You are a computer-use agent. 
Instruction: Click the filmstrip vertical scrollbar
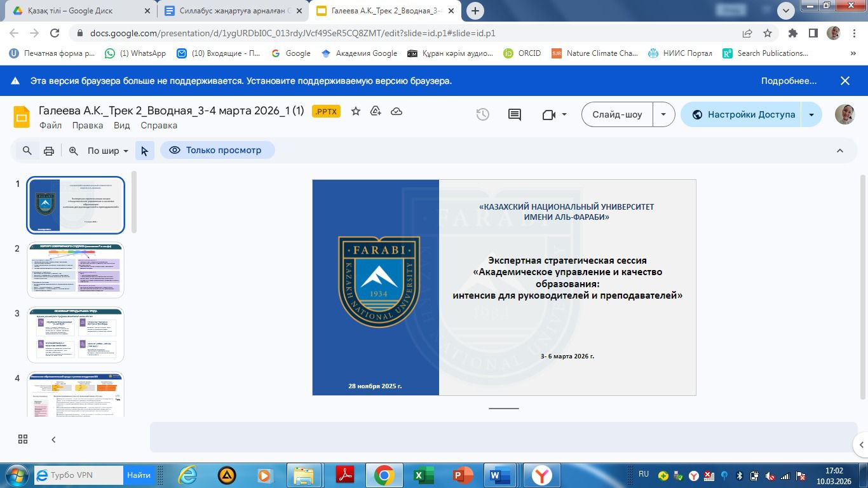[134, 202]
